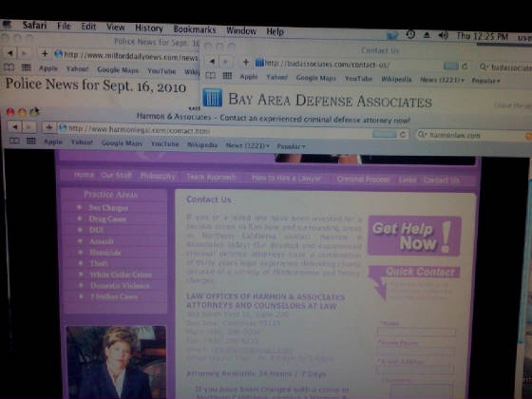
Task: Click the back arrow in Bay Area Defense window
Action: (x=213, y=62)
